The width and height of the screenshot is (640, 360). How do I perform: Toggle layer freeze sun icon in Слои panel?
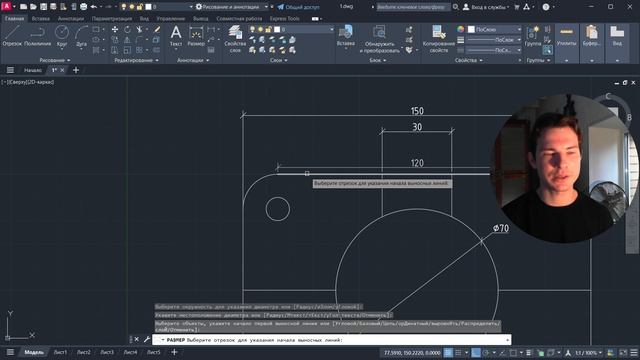pos(260,29)
